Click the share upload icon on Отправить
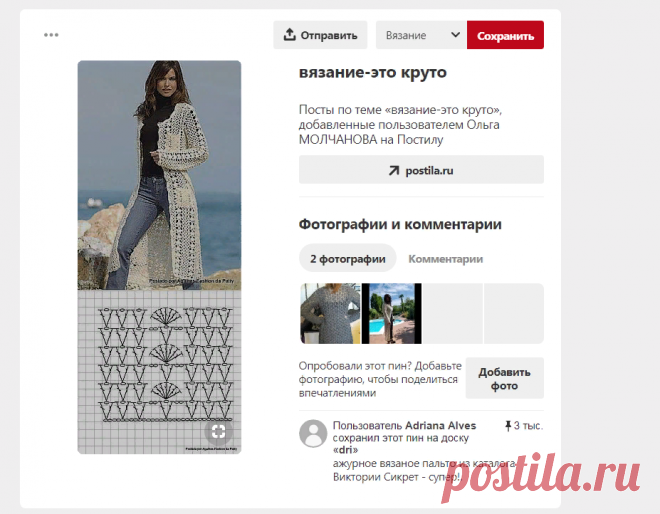Image resolution: width=660 pixels, height=514 pixels. coord(289,35)
